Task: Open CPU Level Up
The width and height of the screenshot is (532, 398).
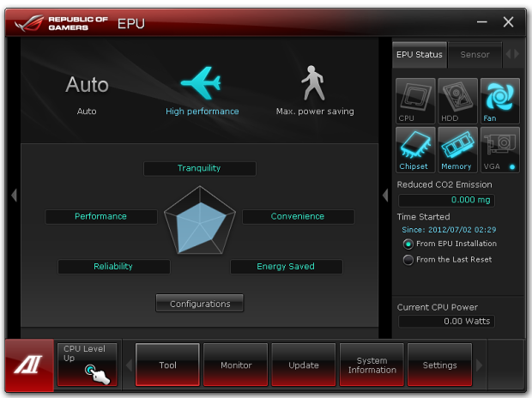Action: point(88,365)
